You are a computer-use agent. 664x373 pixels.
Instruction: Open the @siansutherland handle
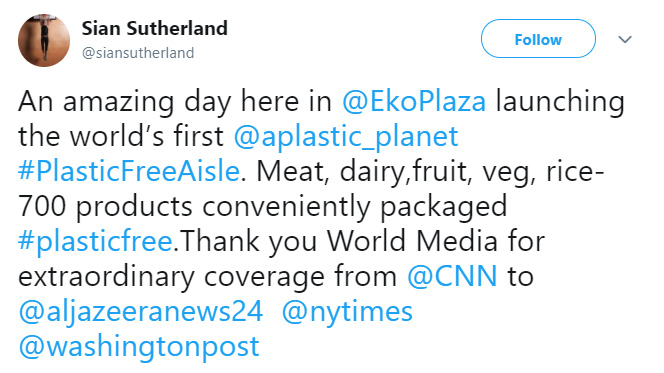click(x=138, y=53)
